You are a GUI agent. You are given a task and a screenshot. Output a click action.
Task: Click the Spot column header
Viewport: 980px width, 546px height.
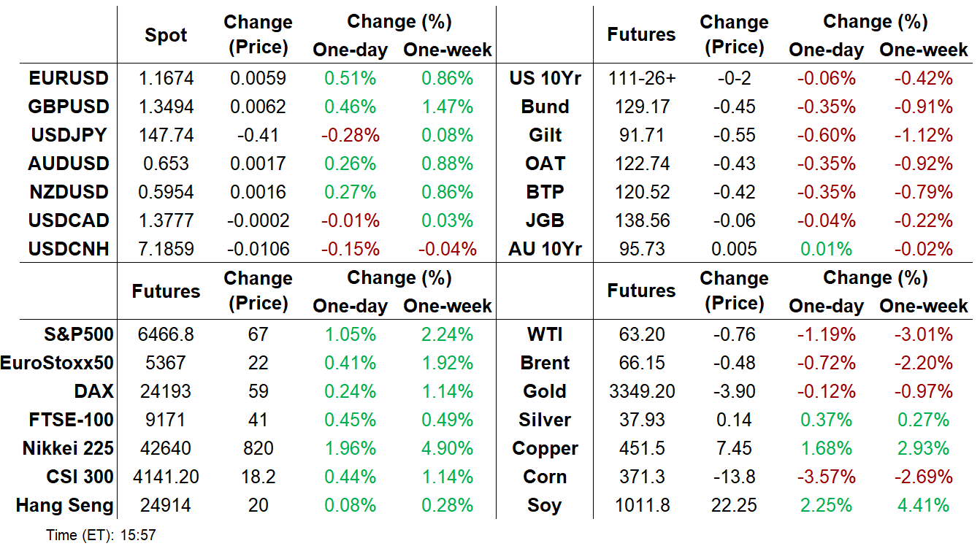(x=166, y=36)
